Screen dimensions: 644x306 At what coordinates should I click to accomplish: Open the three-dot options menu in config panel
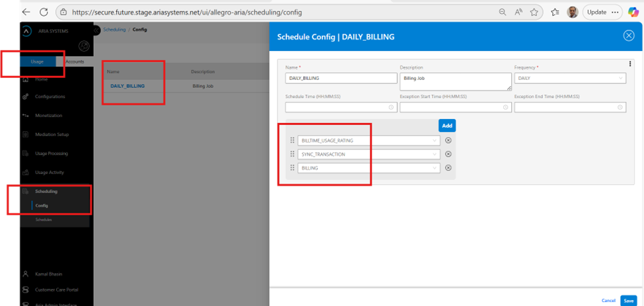[x=630, y=64]
